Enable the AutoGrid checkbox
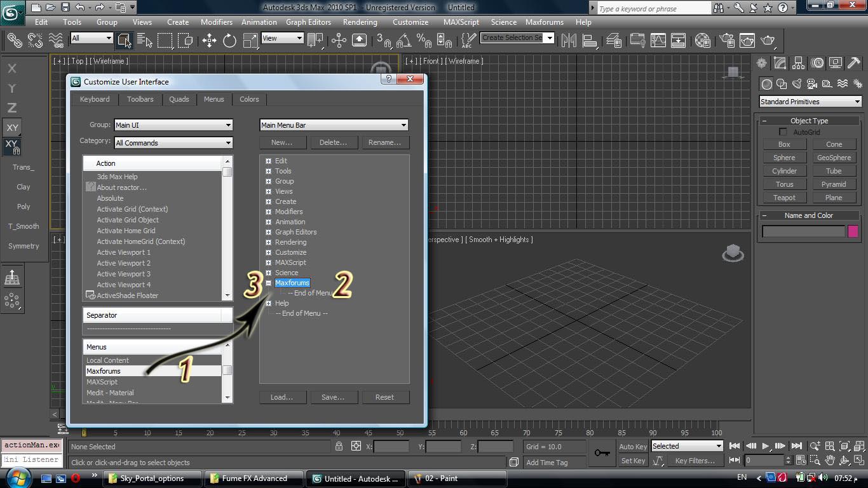 click(x=783, y=132)
